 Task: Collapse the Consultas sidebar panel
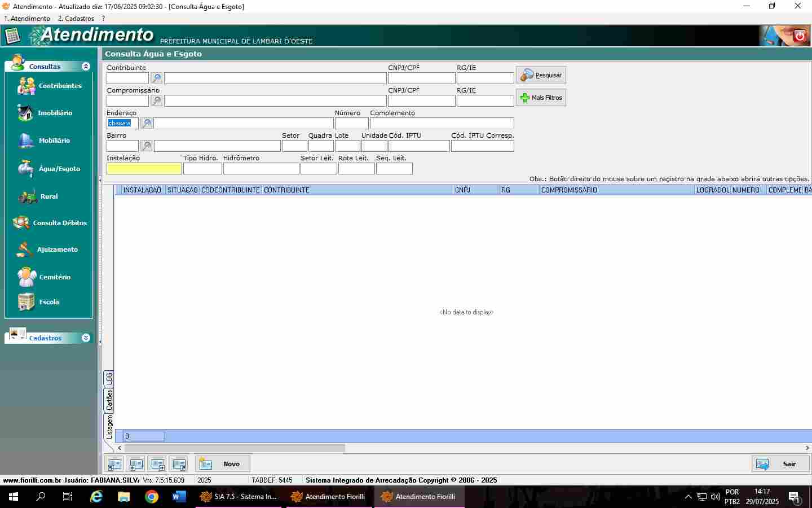[x=86, y=67]
